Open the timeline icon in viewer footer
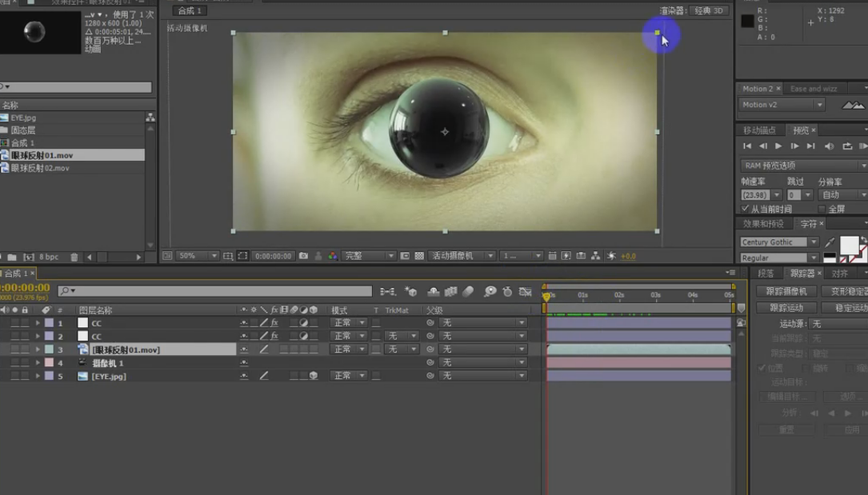This screenshot has height=495, width=868. click(581, 256)
